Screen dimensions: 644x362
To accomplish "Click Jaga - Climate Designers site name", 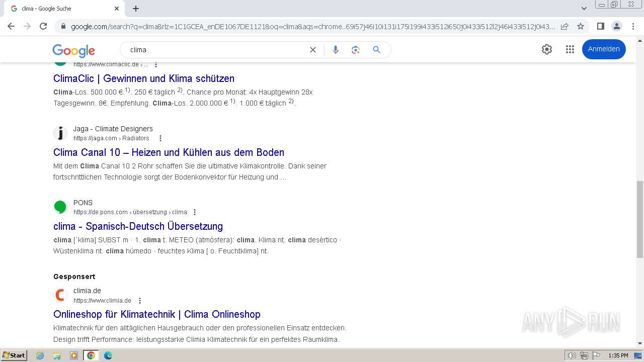I will 113,129.
